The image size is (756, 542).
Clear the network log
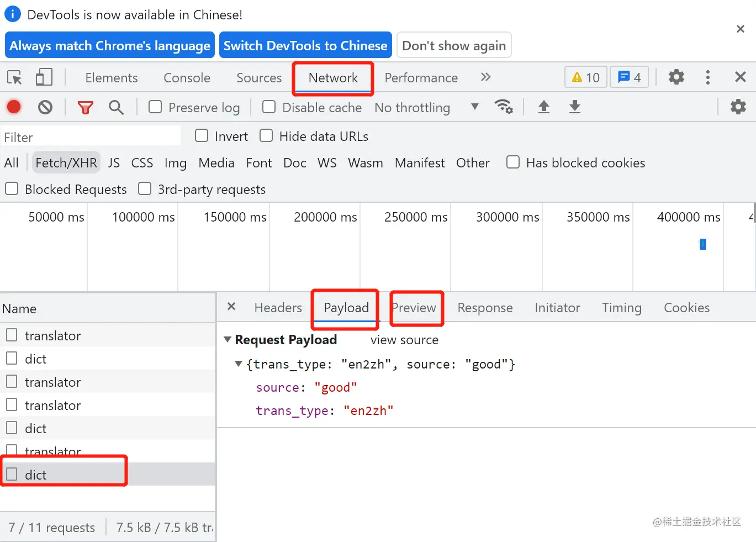click(45, 107)
